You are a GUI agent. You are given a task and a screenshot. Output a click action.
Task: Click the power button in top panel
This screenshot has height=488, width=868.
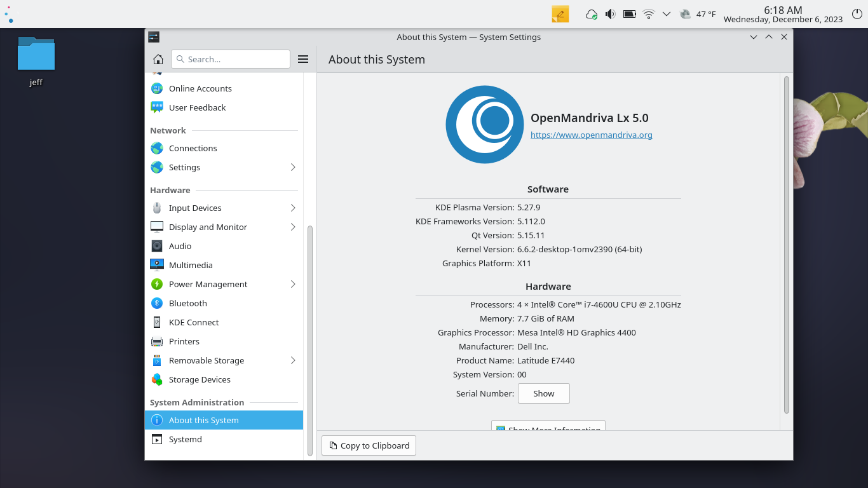pyautogui.click(x=857, y=13)
